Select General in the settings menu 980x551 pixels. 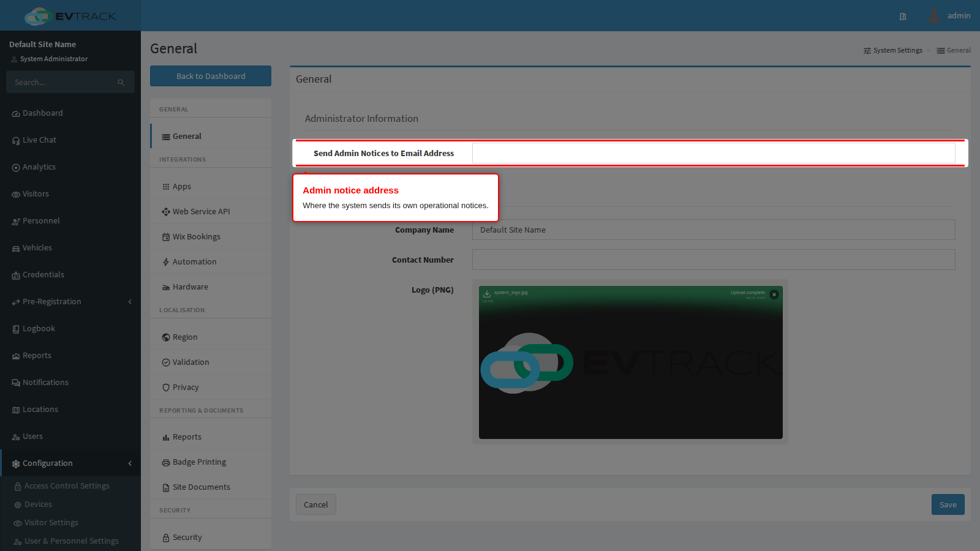point(211,136)
